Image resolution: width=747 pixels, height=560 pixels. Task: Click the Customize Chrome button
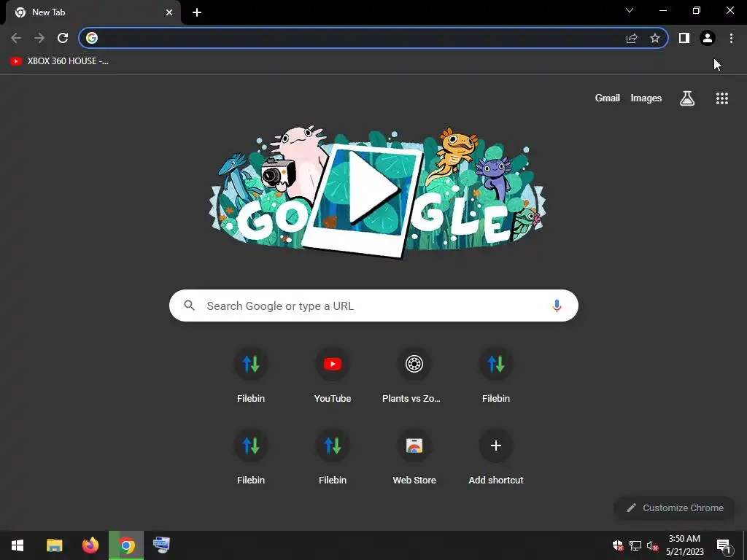(x=675, y=507)
